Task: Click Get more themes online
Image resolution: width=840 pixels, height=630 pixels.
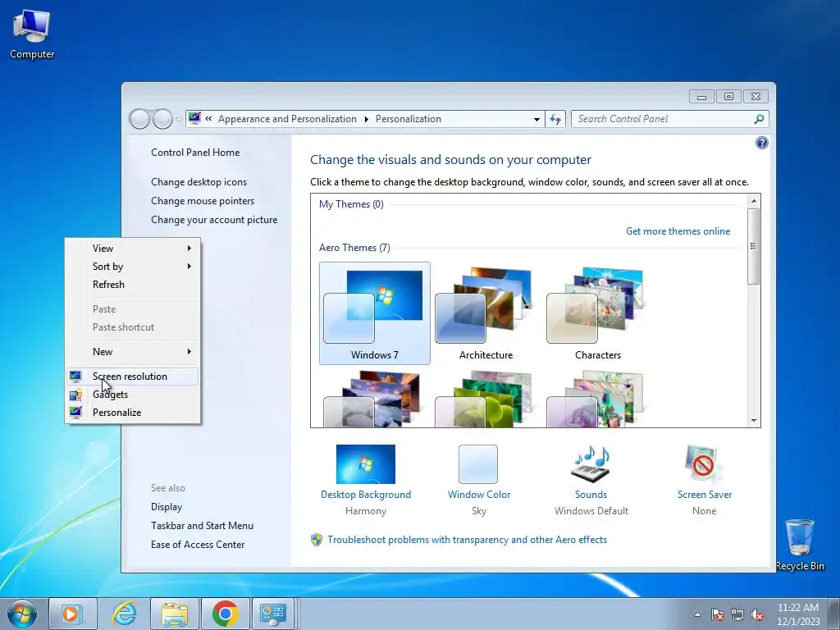Action: click(678, 231)
